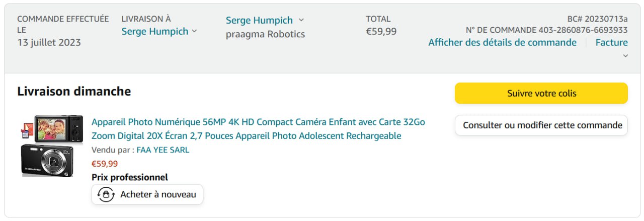Click the order number 403-2860876-6693933
The width and height of the screenshot is (644, 221).
click(583, 30)
